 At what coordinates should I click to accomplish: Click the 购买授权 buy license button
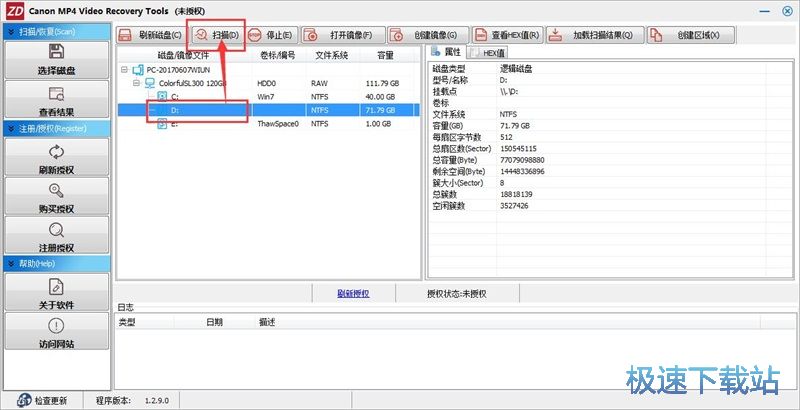[x=57, y=197]
